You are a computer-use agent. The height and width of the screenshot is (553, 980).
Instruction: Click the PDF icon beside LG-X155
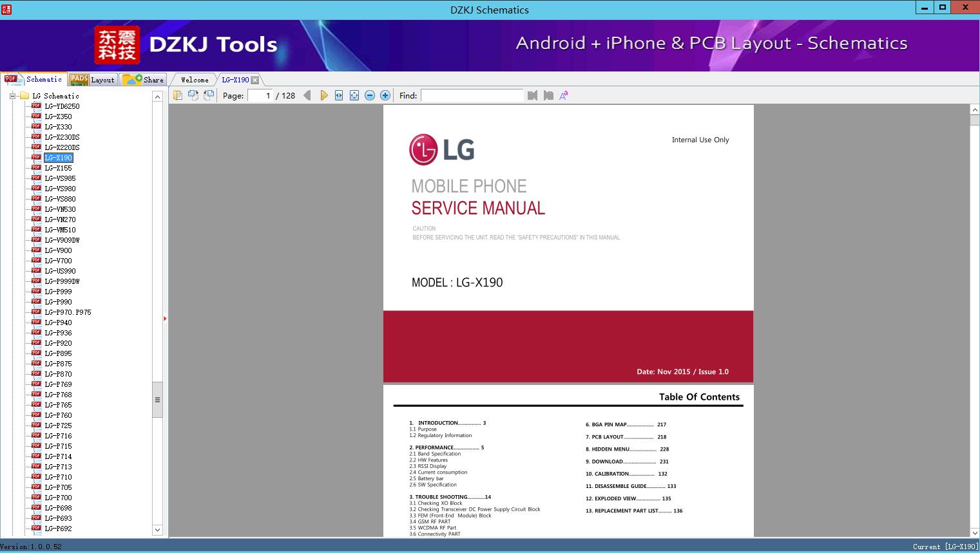[x=36, y=168]
